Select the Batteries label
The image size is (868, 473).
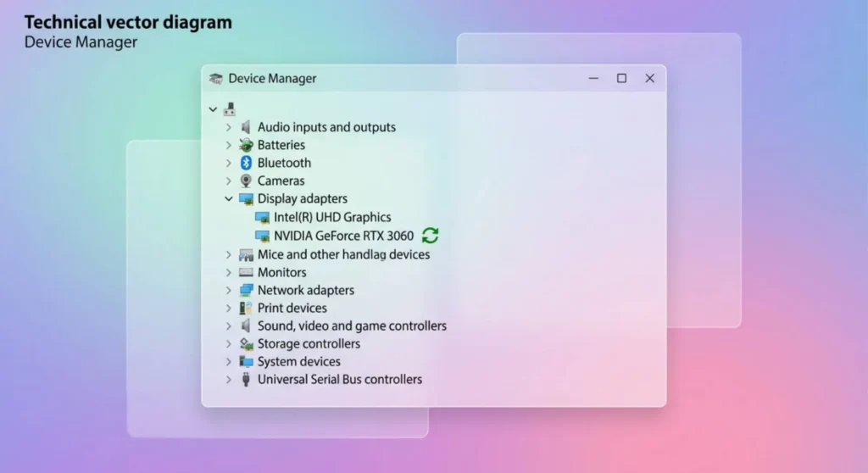281,145
